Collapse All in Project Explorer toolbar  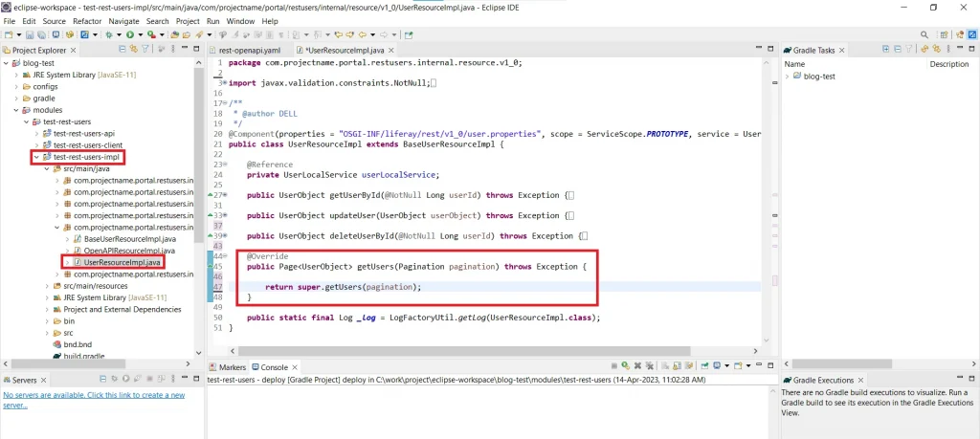tap(122, 50)
